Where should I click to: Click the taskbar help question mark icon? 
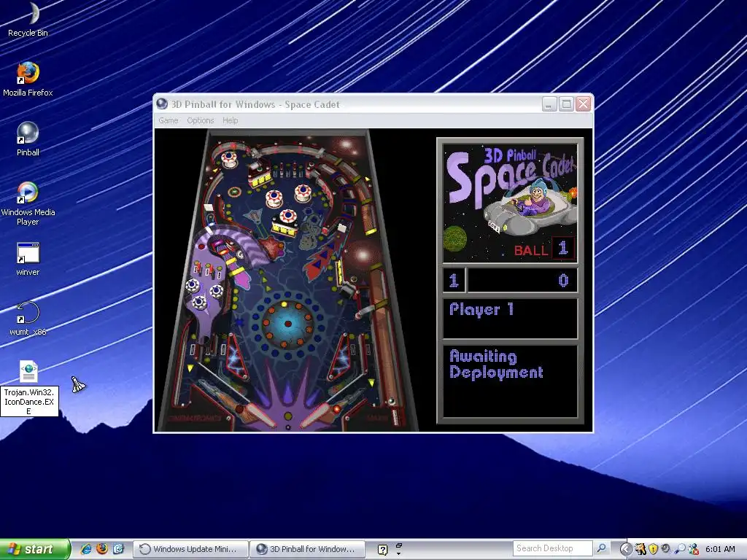tap(382, 550)
